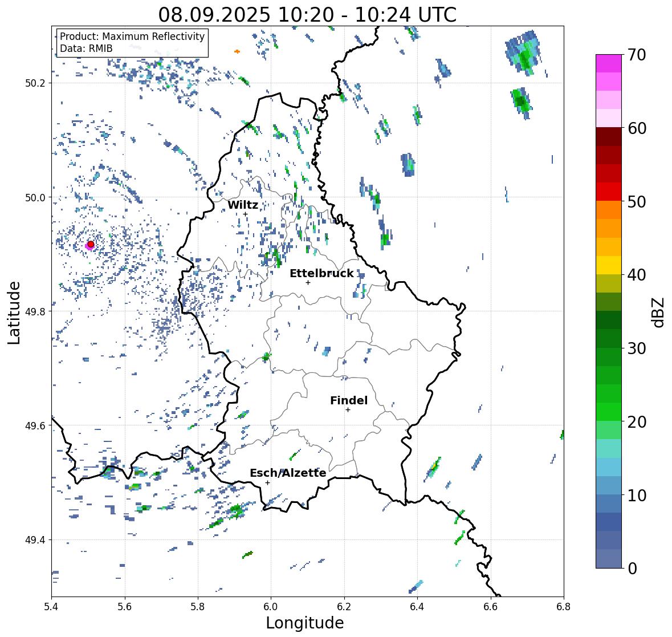This screenshot has height=637, width=672.
Task: Click the longitude tick 5.6
Action: tap(125, 607)
